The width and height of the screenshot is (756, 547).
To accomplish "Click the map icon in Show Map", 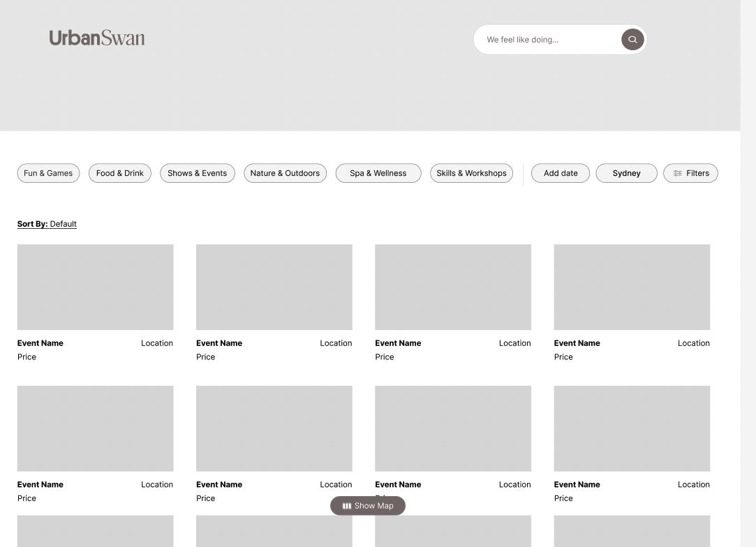I will [347, 506].
